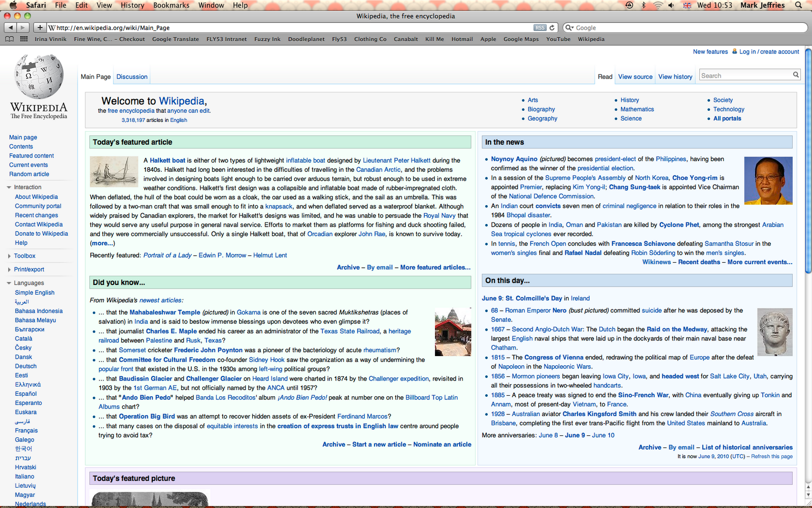Switch to the Discussion tab
Viewport: 812px width, 508px height.
click(131, 76)
